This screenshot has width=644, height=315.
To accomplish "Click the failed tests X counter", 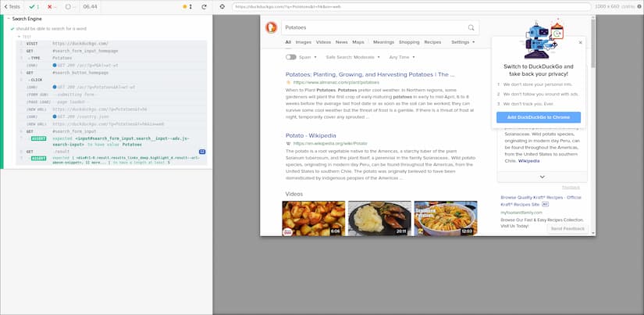I will pos(52,7).
